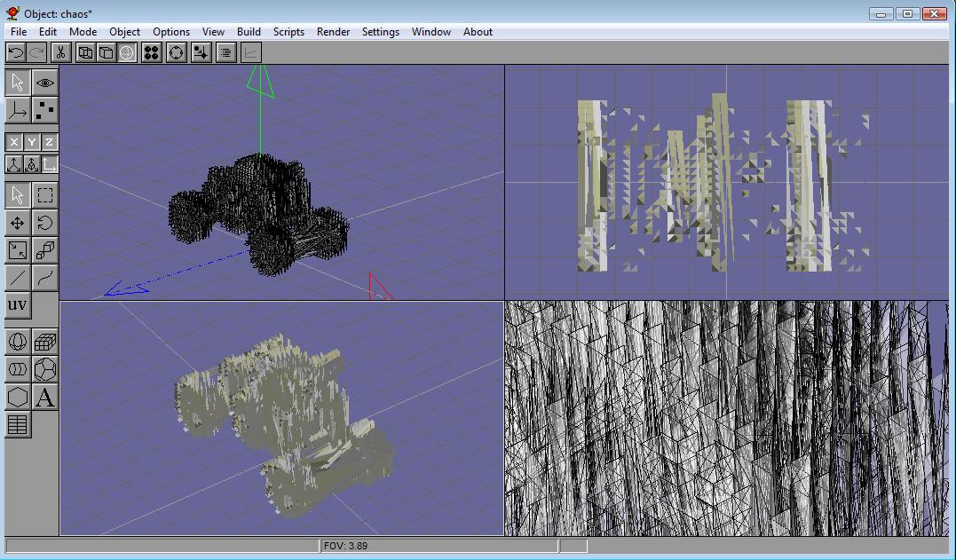Toggle the X axis lock
This screenshot has height=560, width=956.
click(14, 142)
